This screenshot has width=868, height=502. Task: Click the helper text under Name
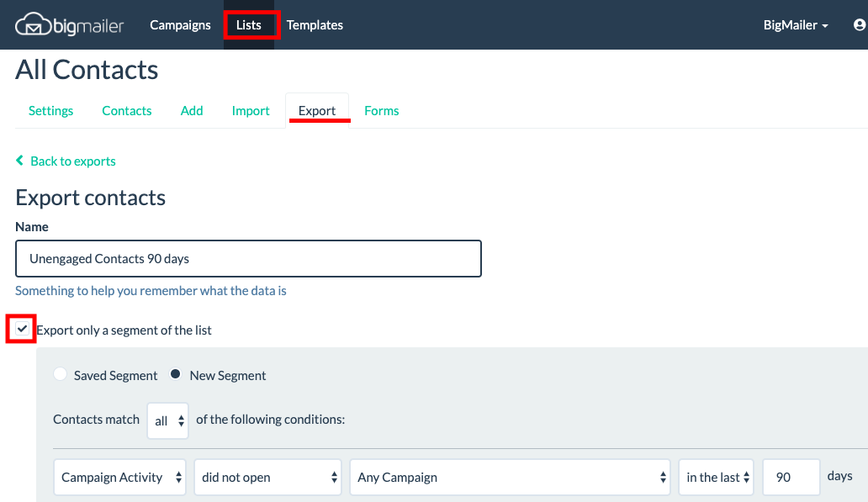[151, 291]
